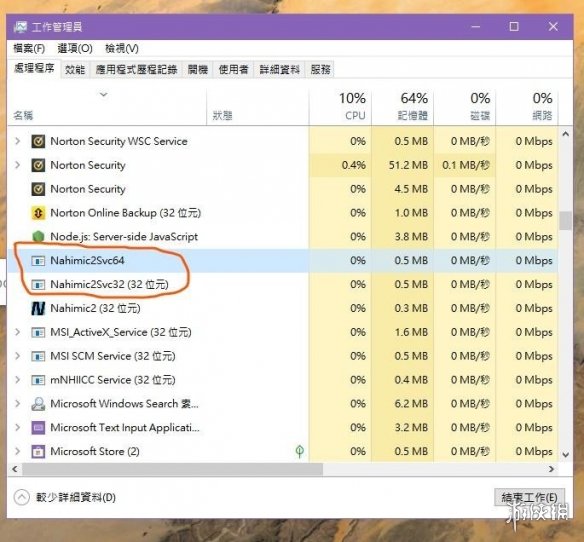Select Norton Online Backup (32 位元) name
The image size is (584, 542).
point(126,213)
